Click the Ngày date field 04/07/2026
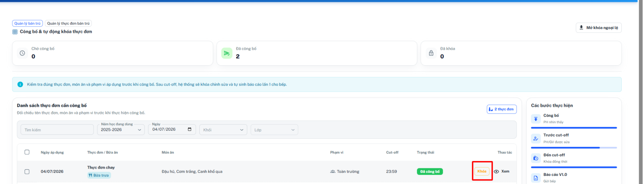 172,130
